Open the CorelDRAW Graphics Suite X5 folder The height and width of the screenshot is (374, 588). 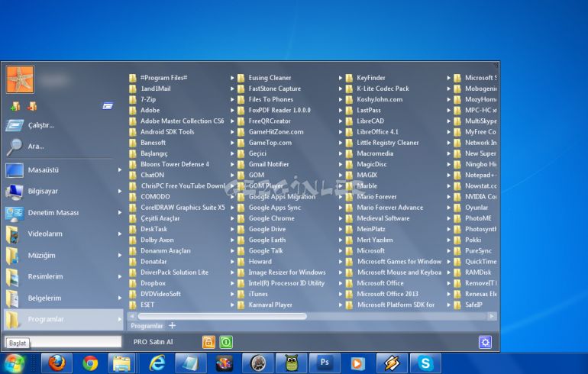click(182, 208)
